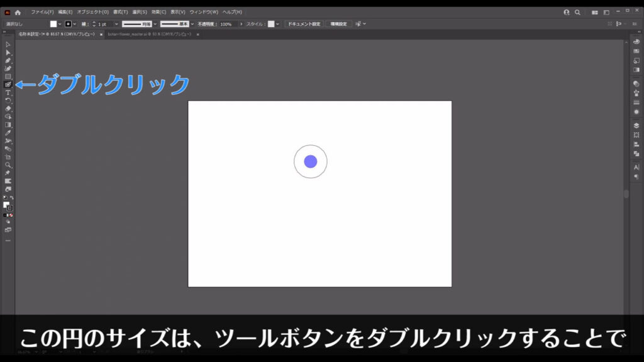Click 環境設定 button

pos(338,25)
